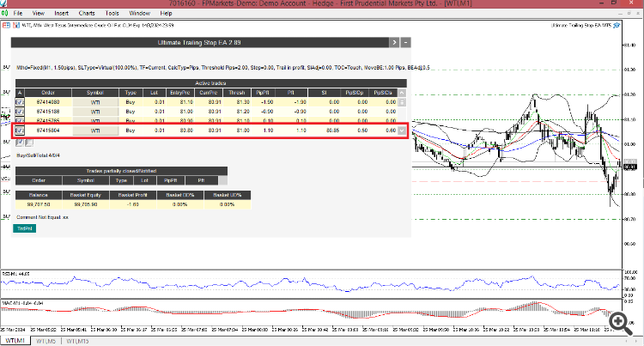
Task: Toggle the checkbox for order 87415188
Action: [19, 112]
